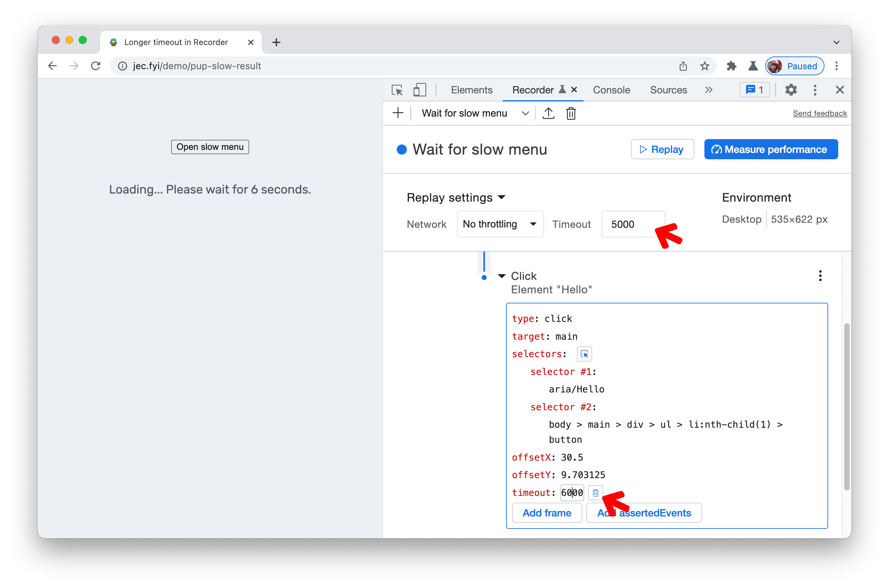Open the recording selector dropdown
889x588 pixels.
[525, 113]
